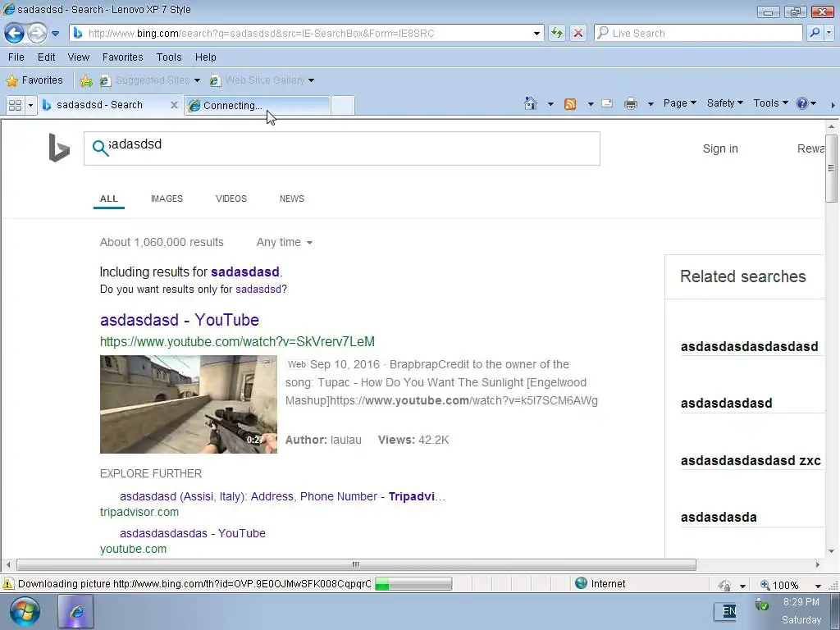Open the Tools command bar menu
This screenshot has width=840, height=630.
(770, 103)
